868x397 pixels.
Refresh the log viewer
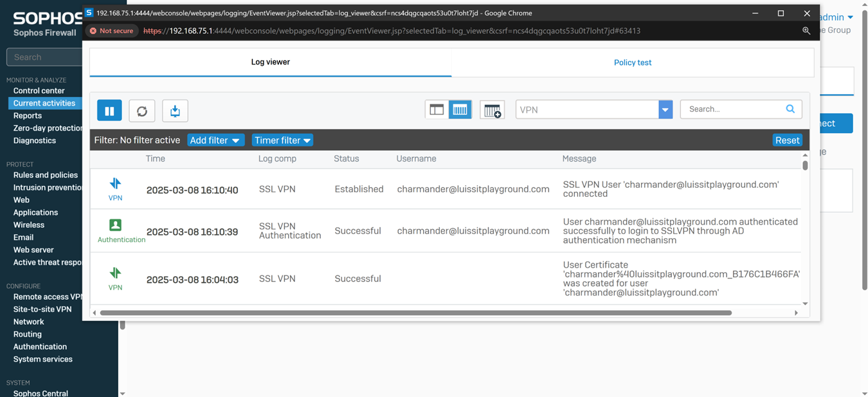click(142, 111)
